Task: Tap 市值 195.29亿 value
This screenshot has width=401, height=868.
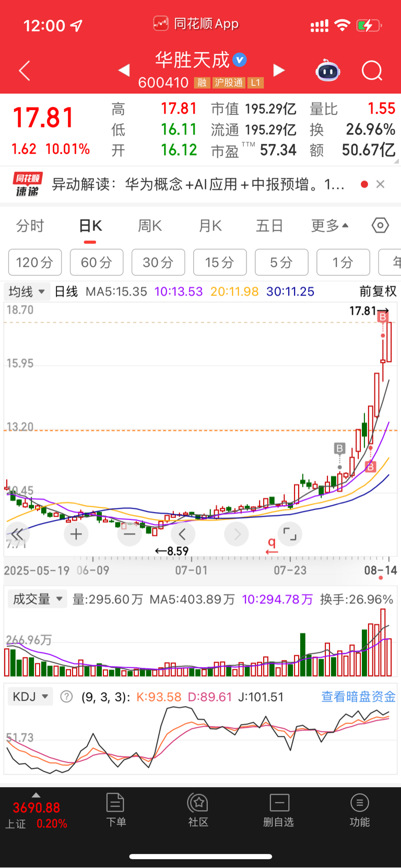Action: [x=270, y=109]
